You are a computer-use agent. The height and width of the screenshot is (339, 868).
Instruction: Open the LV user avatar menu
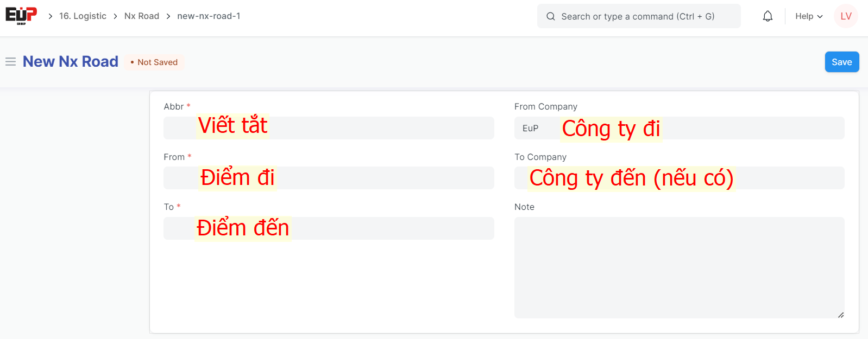846,16
